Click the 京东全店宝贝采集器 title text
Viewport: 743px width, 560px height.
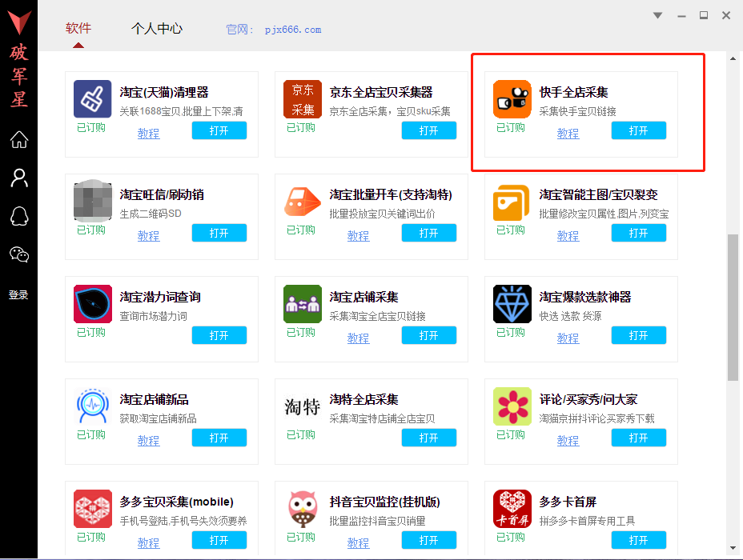tap(381, 92)
